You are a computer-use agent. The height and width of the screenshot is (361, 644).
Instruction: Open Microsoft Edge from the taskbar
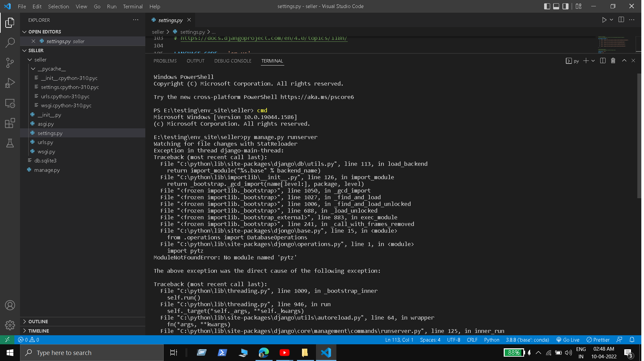click(264, 353)
